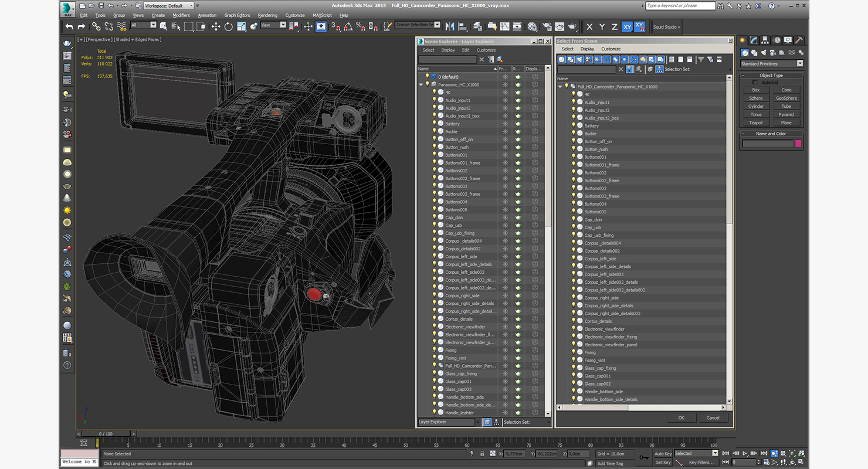The height and width of the screenshot is (469, 868).
Task: Open Render Setup from the toolbar
Action: click(547, 26)
